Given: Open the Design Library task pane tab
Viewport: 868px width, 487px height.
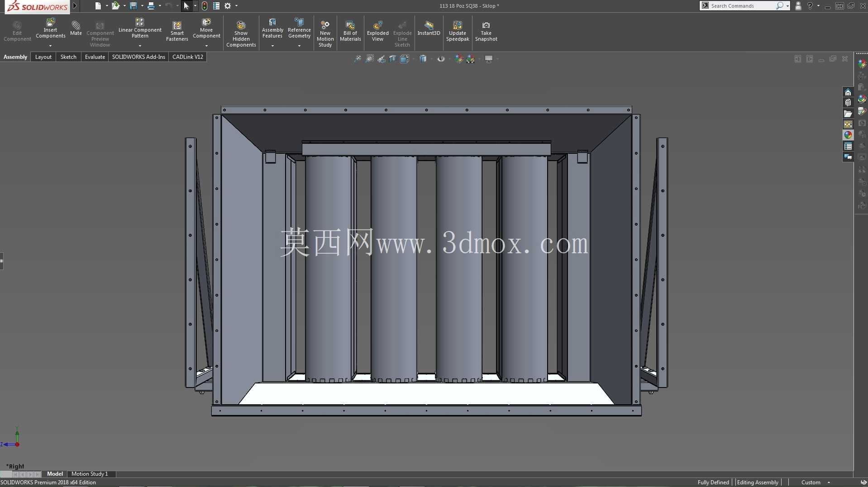Looking at the screenshot, I should [x=848, y=103].
